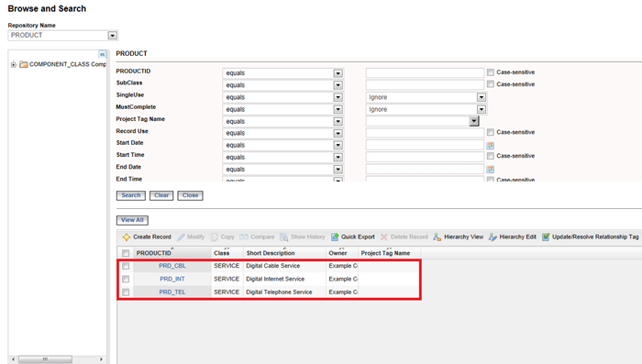Click the Start Time value input field
Viewport: 642px width, 364px height.
[425, 157]
